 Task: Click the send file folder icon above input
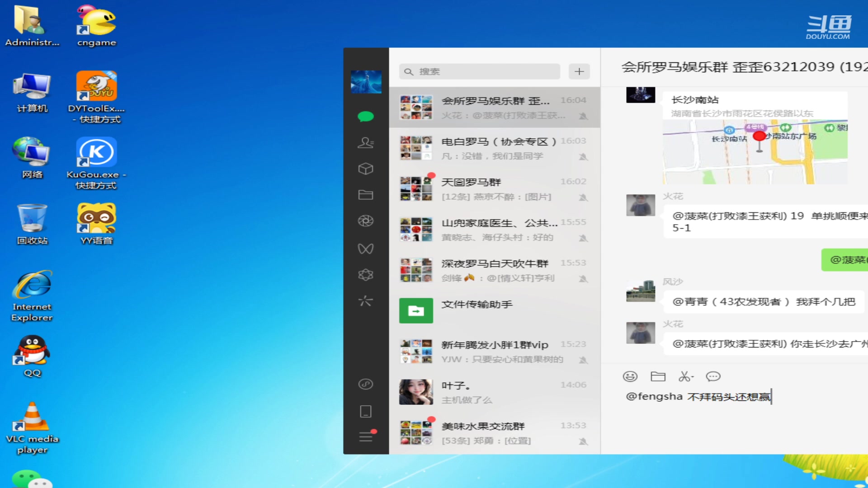tap(658, 376)
